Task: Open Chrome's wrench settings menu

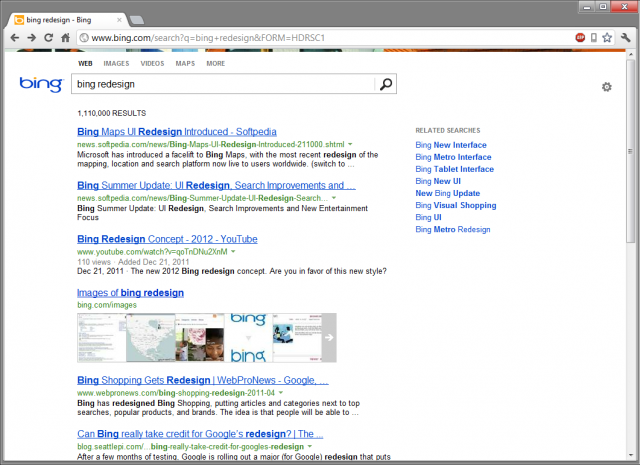Action: (626, 38)
